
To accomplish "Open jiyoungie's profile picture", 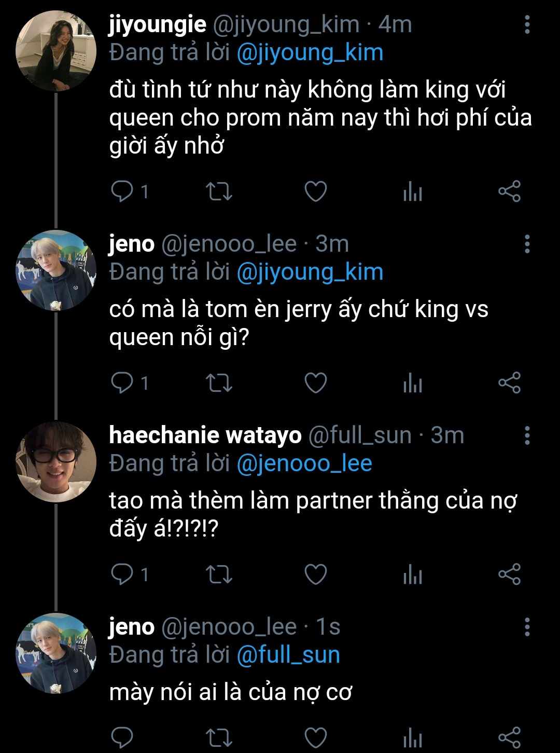I will (56, 50).
